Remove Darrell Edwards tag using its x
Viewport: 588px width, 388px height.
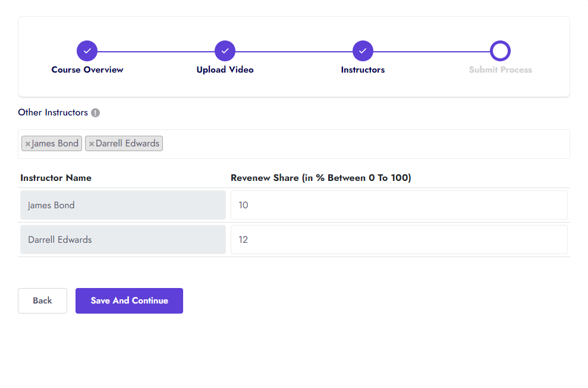pyautogui.click(x=92, y=144)
